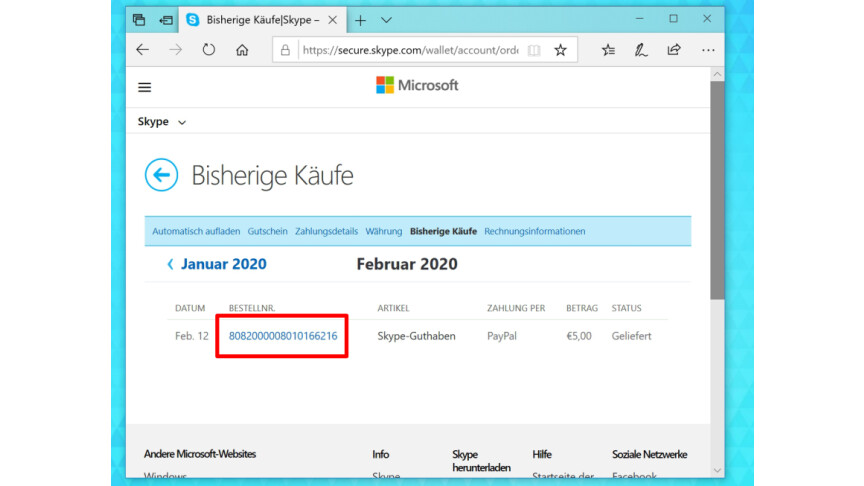
Task: Open the Rechnungsinformationen tab
Action: point(534,231)
